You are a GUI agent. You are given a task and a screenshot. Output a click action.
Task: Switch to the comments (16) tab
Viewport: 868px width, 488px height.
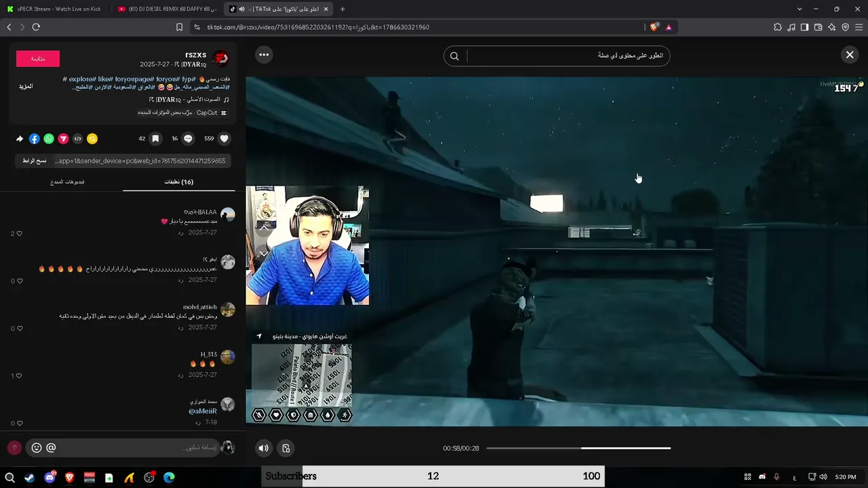(179, 182)
